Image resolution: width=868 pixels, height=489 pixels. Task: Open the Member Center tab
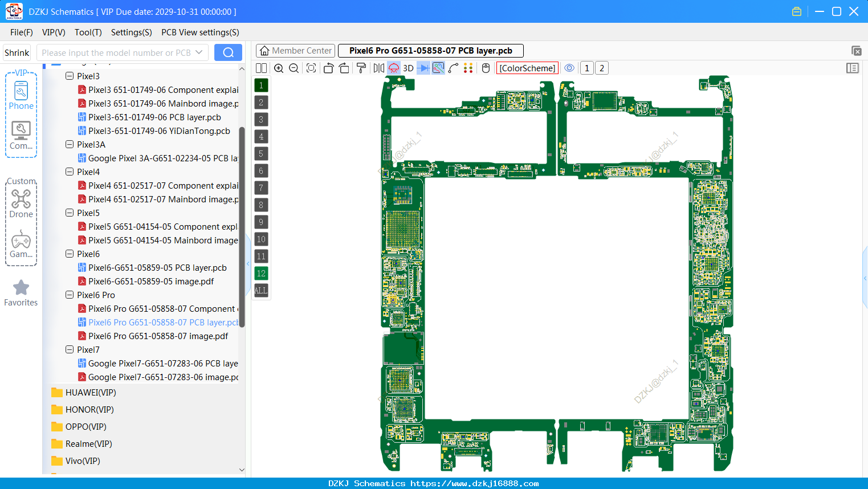coord(296,51)
